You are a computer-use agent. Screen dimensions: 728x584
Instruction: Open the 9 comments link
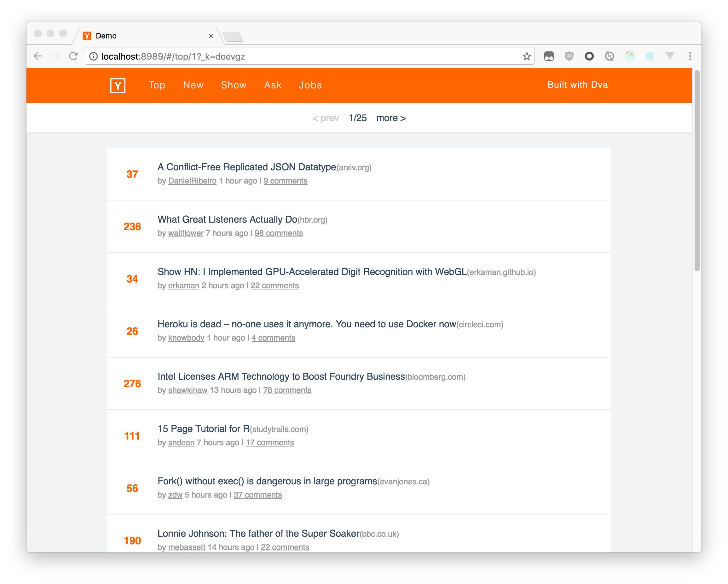click(285, 181)
